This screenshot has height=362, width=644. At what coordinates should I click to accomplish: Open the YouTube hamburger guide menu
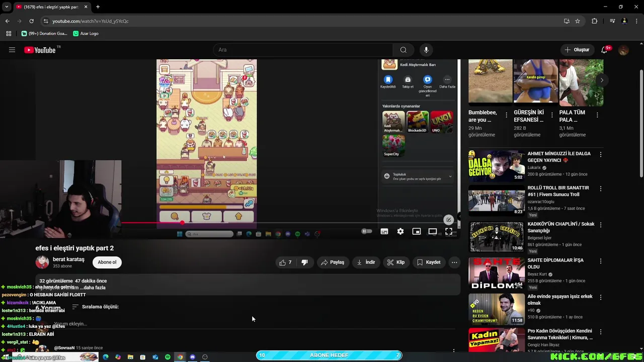pos(12,50)
